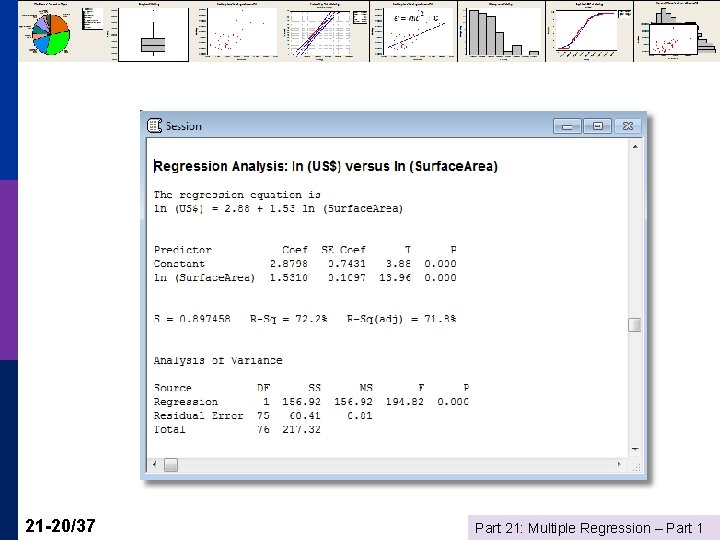Select the gray histogram thumbnail
Viewport: 720px width, 540px height.
click(x=501, y=31)
